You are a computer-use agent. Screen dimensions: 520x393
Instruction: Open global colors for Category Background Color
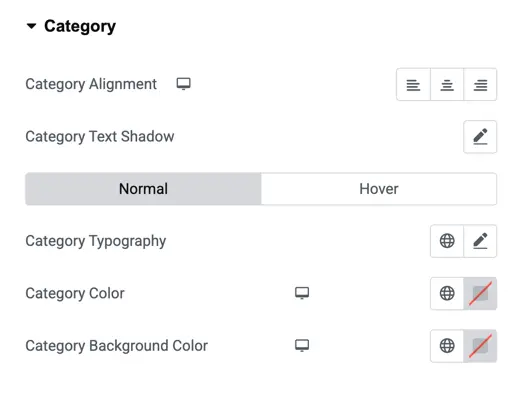(447, 346)
